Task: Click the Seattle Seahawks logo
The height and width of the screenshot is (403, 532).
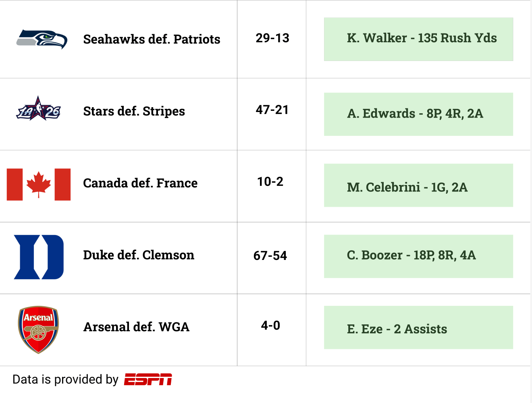Action: (x=42, y=39)
